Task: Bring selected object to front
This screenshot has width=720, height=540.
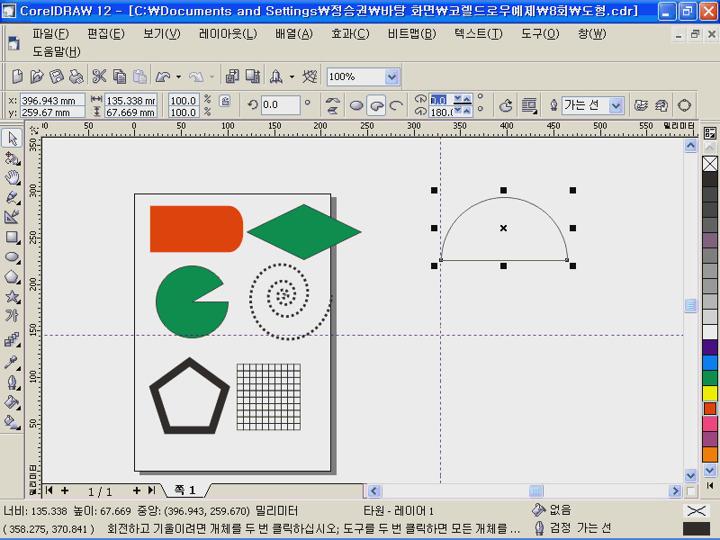Action: tap(640, 106)
